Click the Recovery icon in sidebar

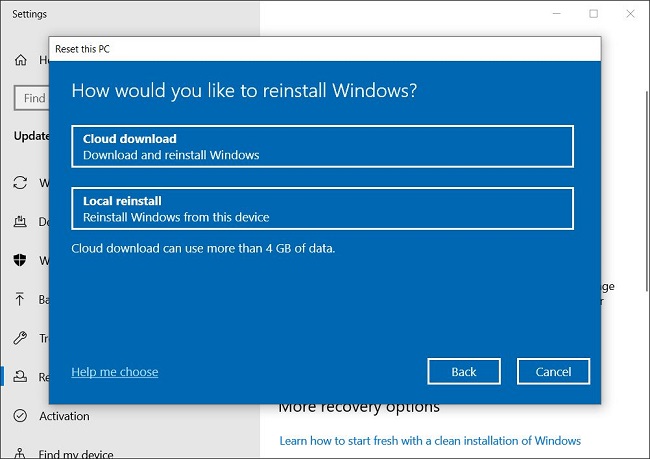[20, 376]
